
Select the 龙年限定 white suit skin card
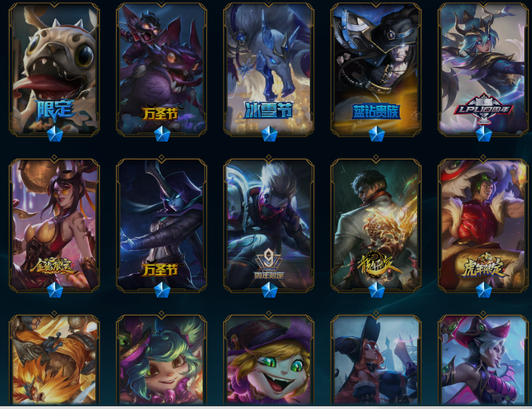click(376, 225)
